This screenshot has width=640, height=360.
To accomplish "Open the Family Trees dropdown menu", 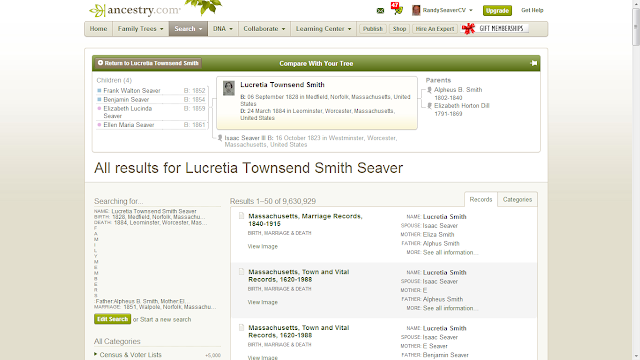I will click(140, 29).
